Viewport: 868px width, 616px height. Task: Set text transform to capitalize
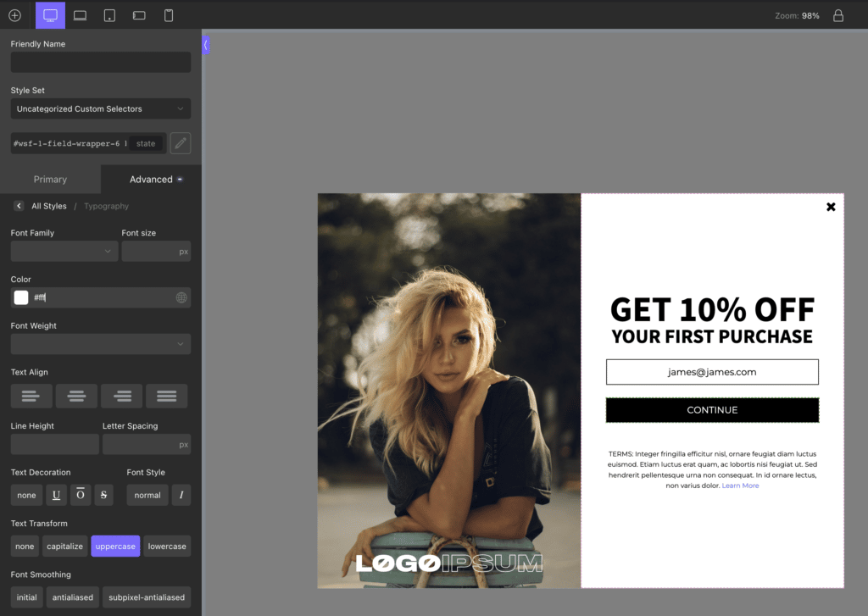click(64, 547)
